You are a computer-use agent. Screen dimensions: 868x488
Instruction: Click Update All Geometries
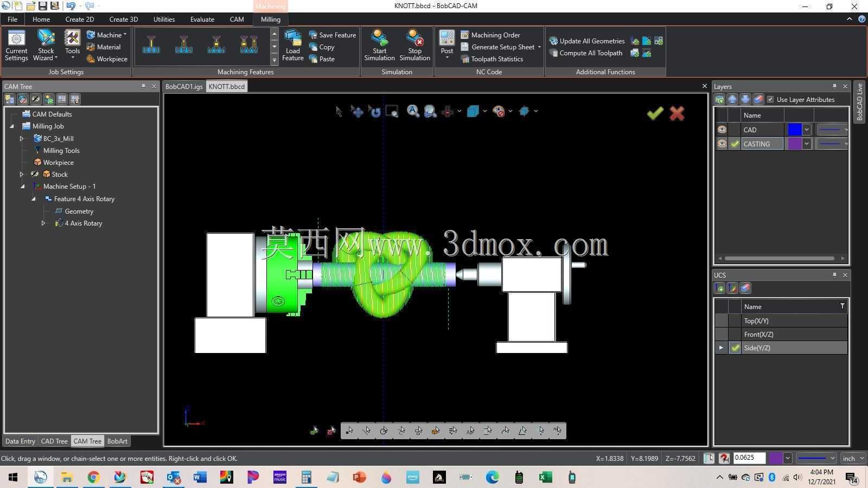tap(586, 41)
